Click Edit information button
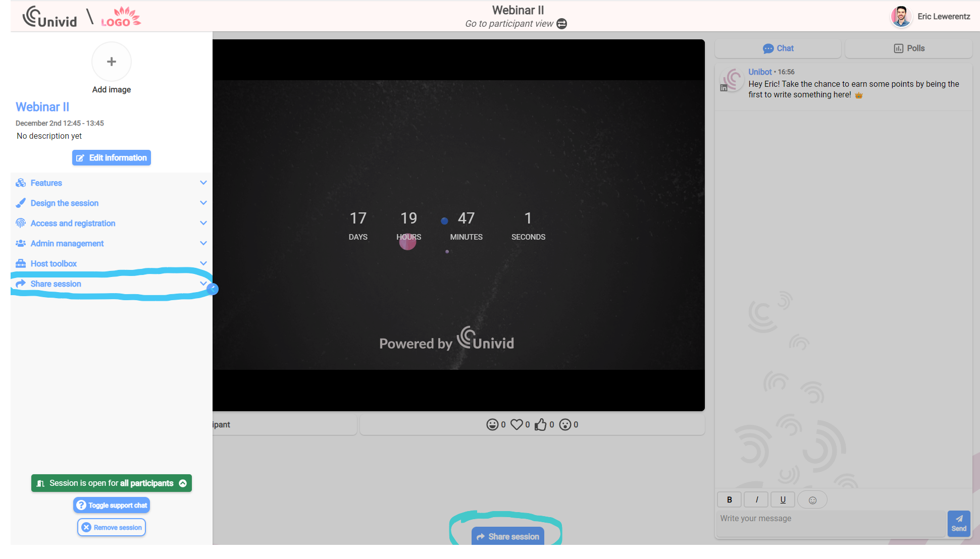This screenshot has width=980, height=559. [x=112, y=157]
